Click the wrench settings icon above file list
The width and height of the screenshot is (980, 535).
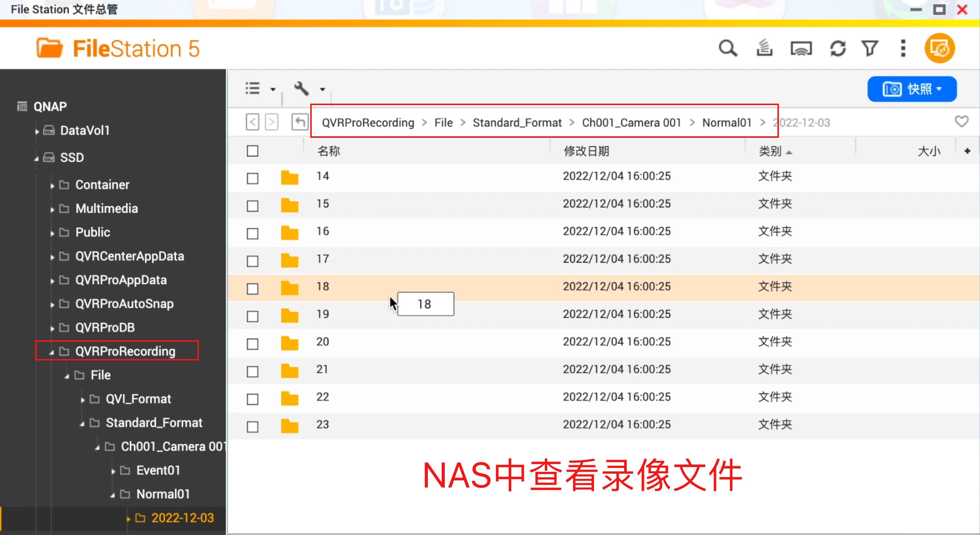click(x=302, y=89)
